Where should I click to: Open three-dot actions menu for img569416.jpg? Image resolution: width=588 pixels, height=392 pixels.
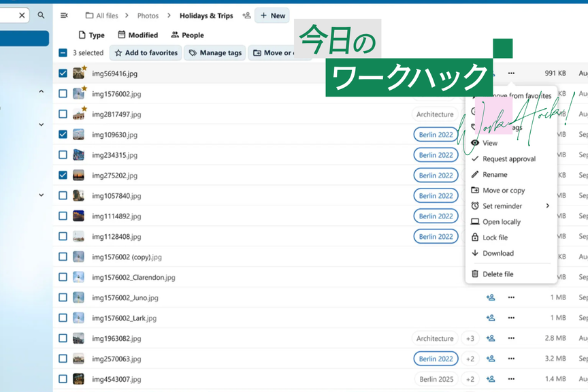511,73
